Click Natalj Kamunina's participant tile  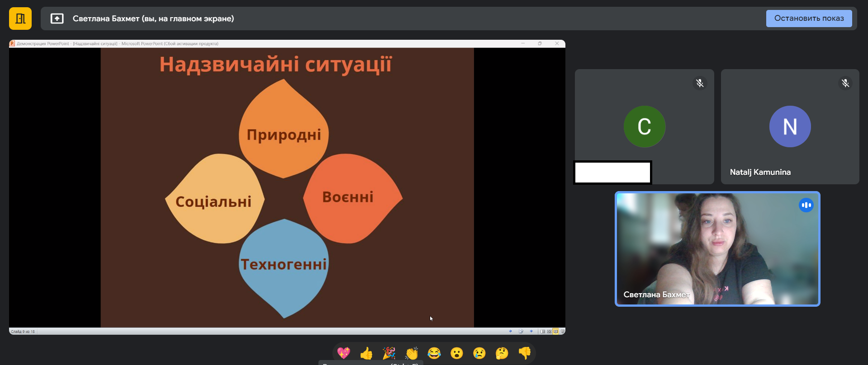pyautogui.click(x=790, y=126)
